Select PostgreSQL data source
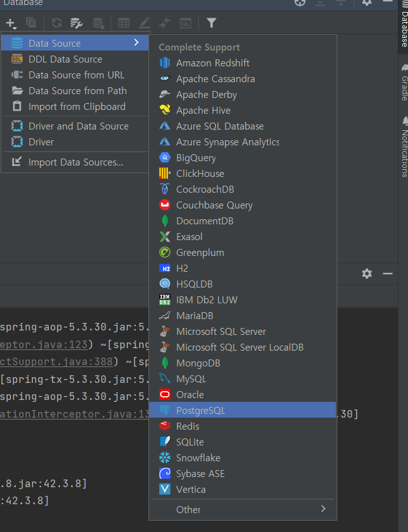 click(x=243, y=411)
